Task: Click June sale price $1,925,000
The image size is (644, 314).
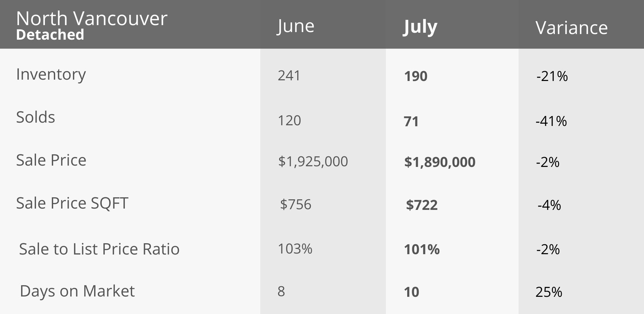Action: click(313, 161)
